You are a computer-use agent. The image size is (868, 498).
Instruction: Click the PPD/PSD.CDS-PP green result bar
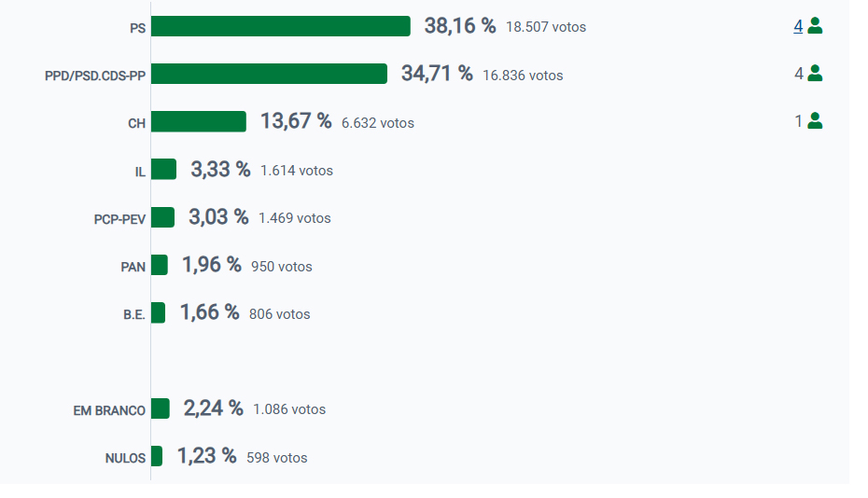pyautogui.click(x=269, y=74)
